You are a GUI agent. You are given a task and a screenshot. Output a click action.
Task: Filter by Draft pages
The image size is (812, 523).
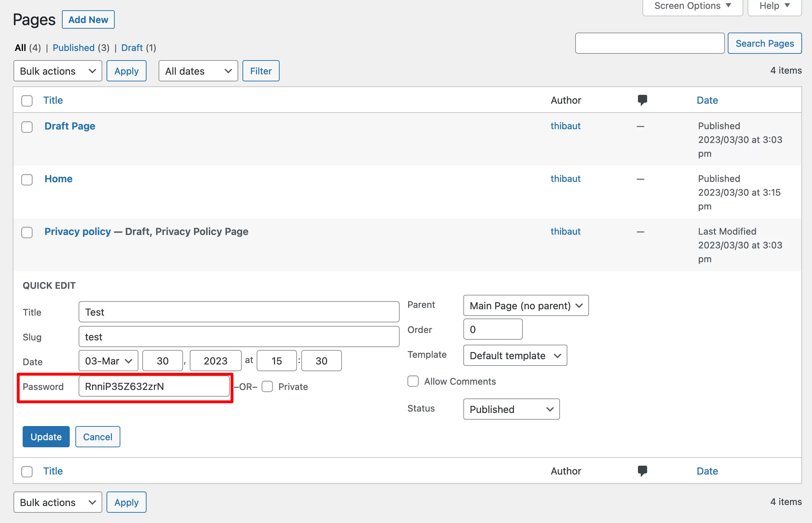click(132, 47)
